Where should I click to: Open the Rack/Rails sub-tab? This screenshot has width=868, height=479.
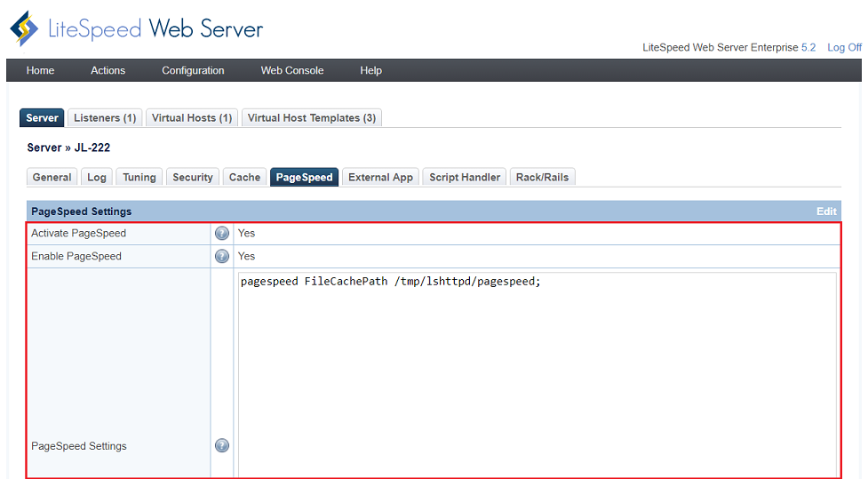pyautogui.click(x=543, y=177)
